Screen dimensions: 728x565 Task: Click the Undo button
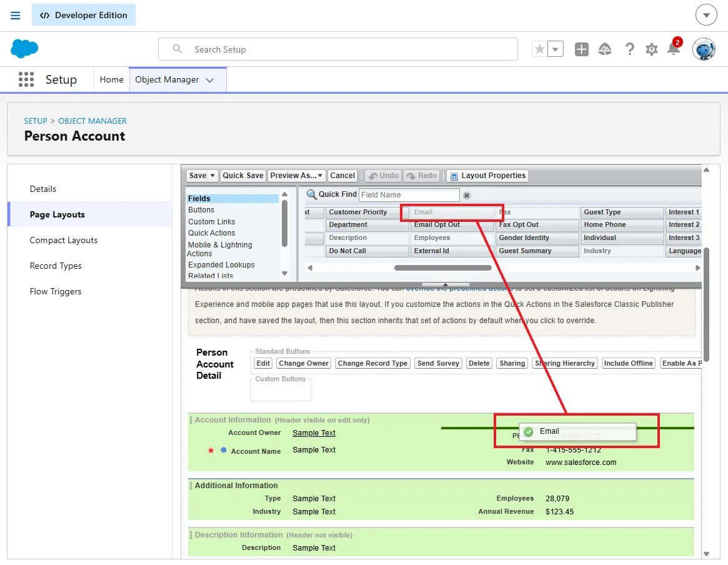(384, 176)
